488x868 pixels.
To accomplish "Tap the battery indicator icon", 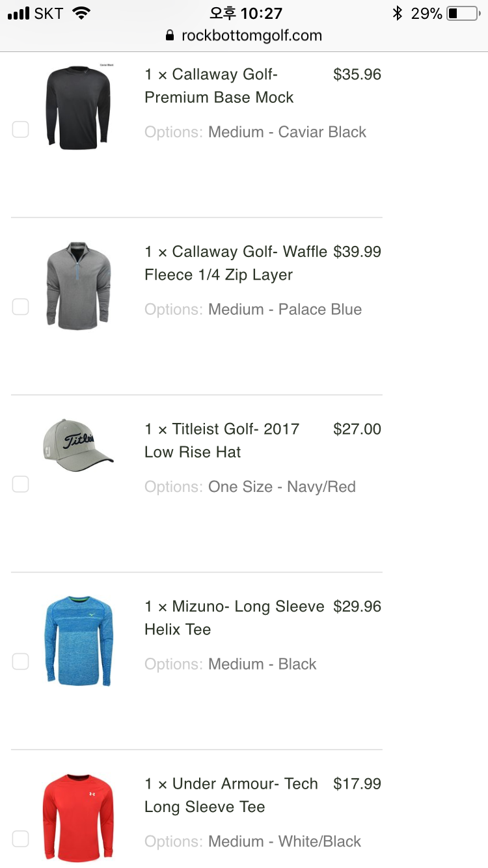I will [x=463, y=13].
